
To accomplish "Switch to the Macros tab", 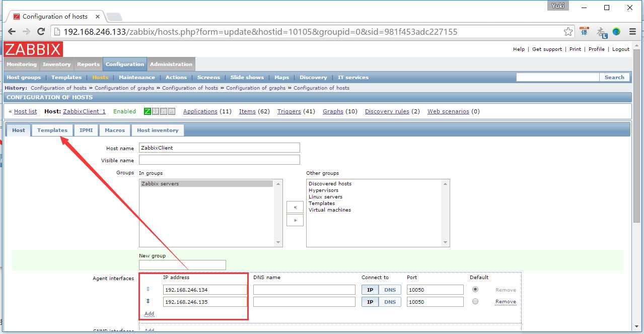I will [115, 130].
